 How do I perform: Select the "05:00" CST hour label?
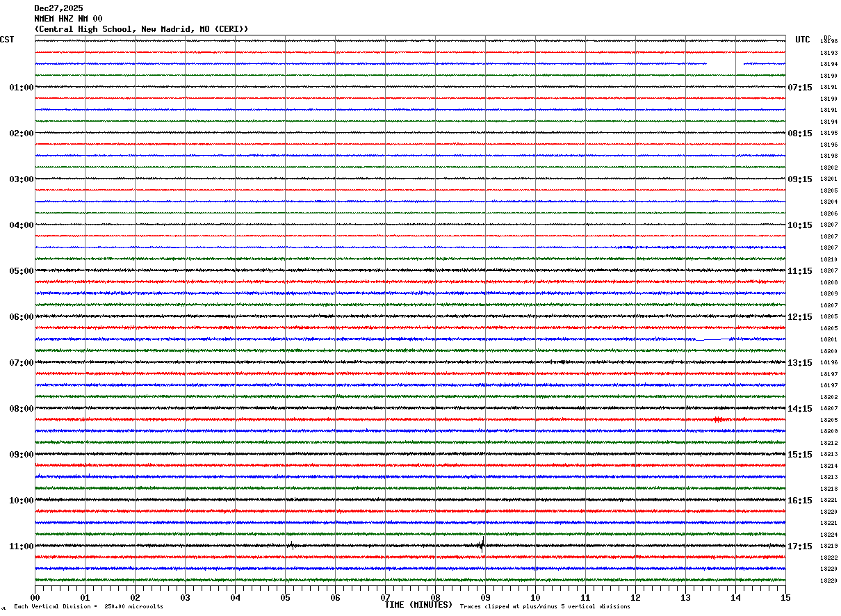click(22, 271)
